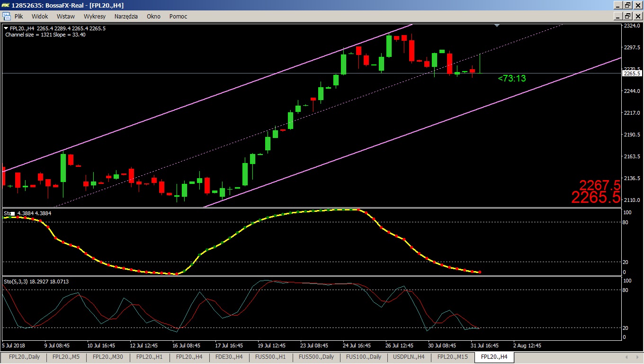Switch to the FPL20.,H1 chart tab
The width and height of the screenshot is (644, 364).
point(149,357)
